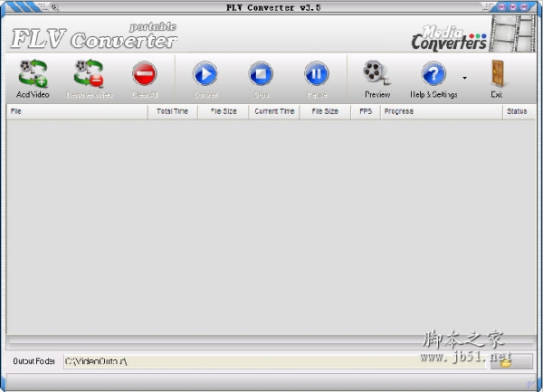
Task: Click the overall progress bar above Output Folder
Action: pyautogui.click(x=271, y=343)
